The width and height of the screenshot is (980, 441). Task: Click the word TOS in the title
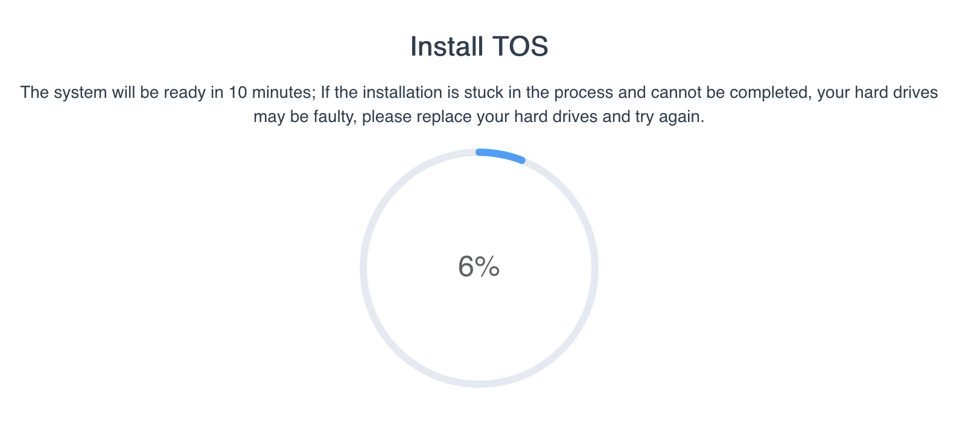[520, 47]
